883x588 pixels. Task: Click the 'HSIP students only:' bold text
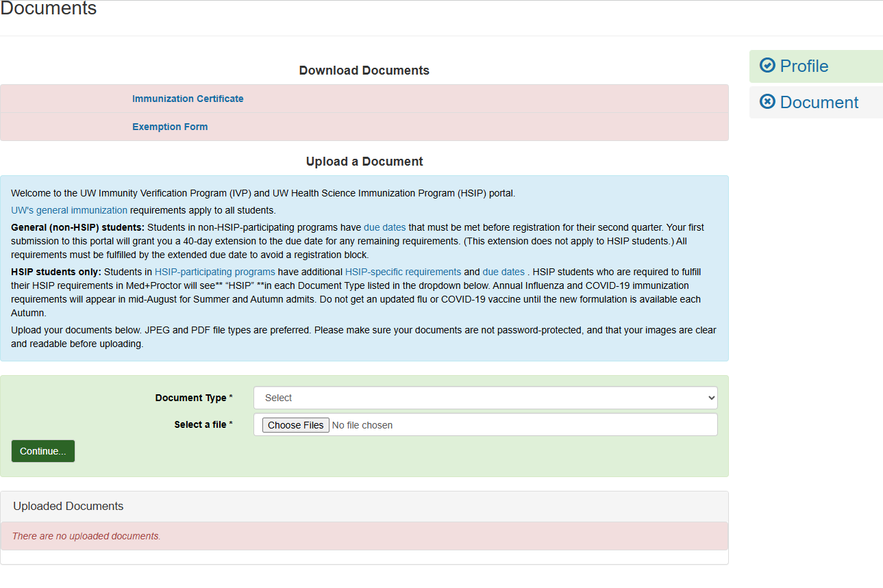pos(56,272)
